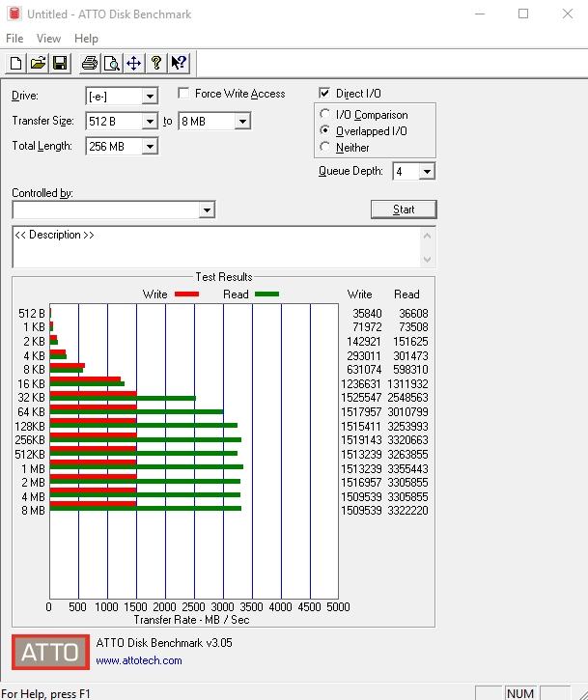
Task: Open the Help menu
Action: click(86, 39)
